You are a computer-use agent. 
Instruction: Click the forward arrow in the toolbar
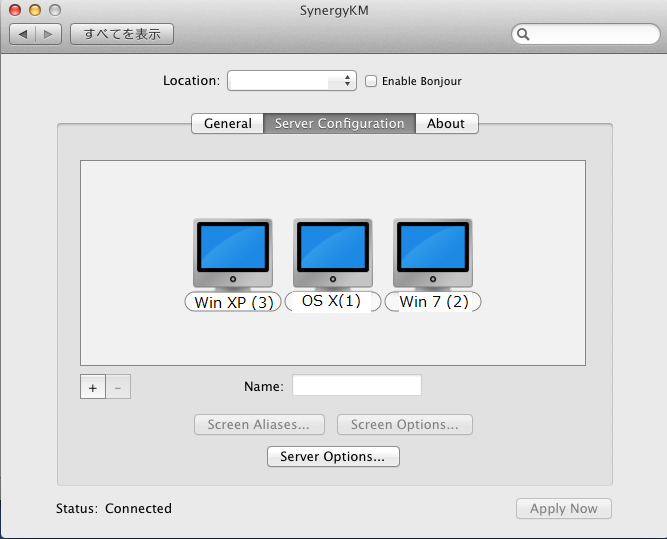[48, 34]
